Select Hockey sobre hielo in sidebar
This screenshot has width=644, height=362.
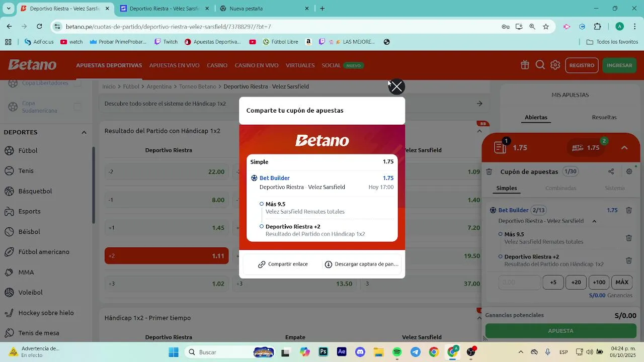point(46,313)
